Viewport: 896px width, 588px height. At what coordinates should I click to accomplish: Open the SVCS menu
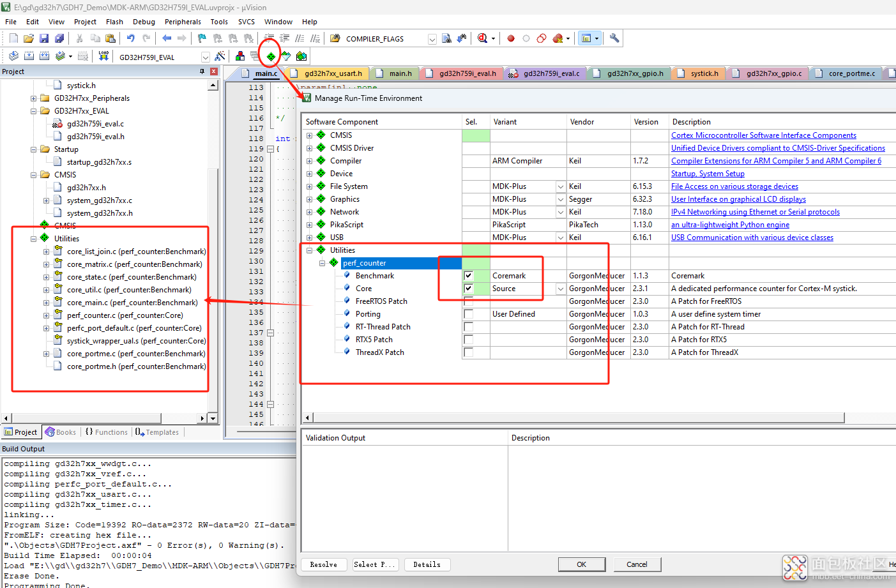coord(247,22)
